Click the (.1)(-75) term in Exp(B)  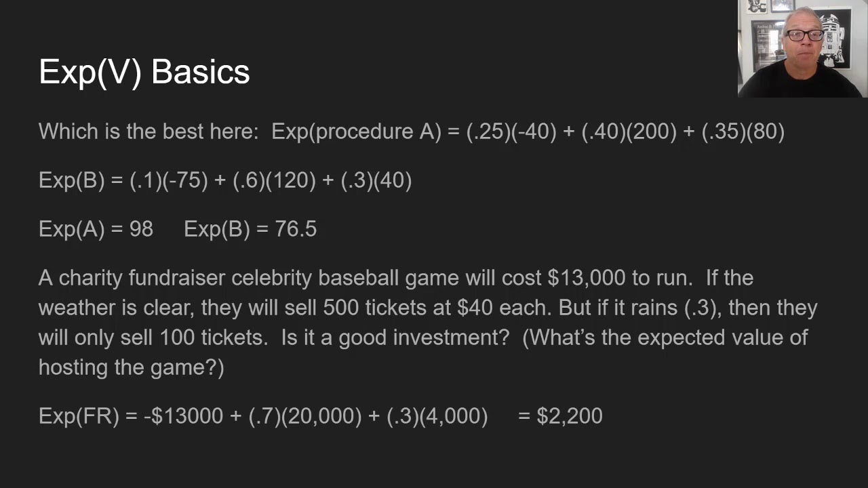tap(169, 180)
